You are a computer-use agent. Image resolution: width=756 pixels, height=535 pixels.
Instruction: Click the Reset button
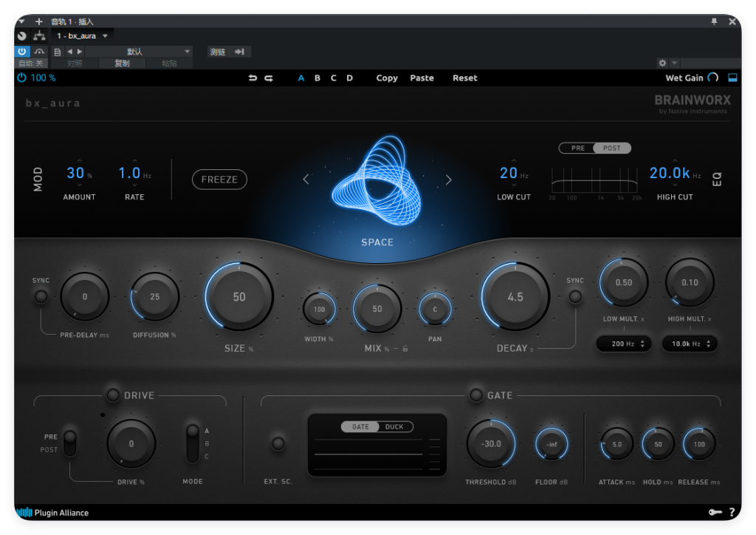465,78
